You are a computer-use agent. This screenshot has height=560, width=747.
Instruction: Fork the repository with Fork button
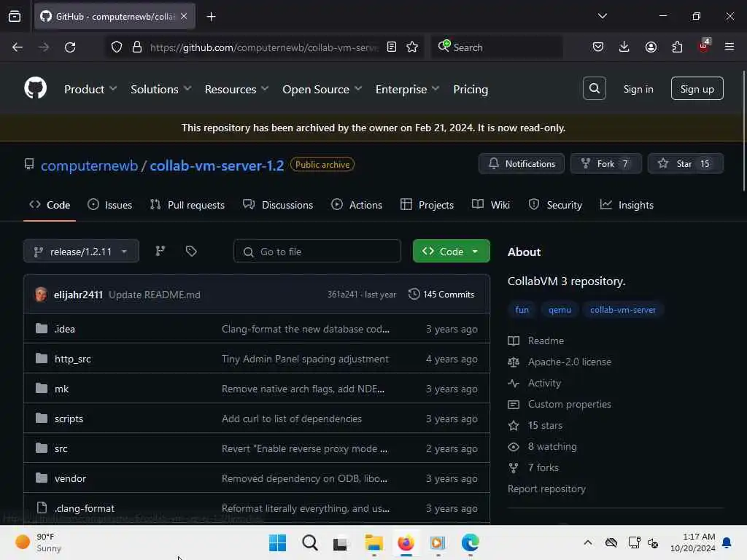pos(606,164)
